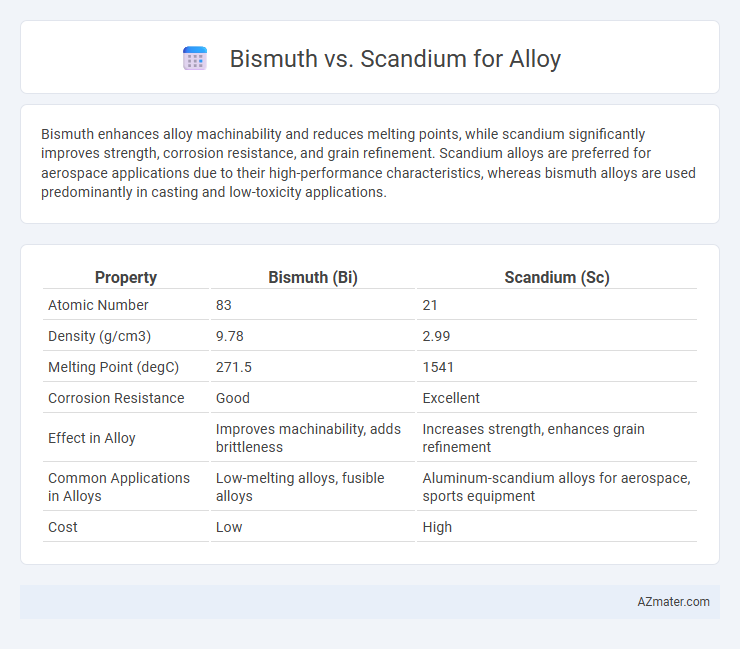Viewport: 740px width, 649px height.
Task: Click 'Increases strength, enhances grain refinement' cell
Action: 533,438
